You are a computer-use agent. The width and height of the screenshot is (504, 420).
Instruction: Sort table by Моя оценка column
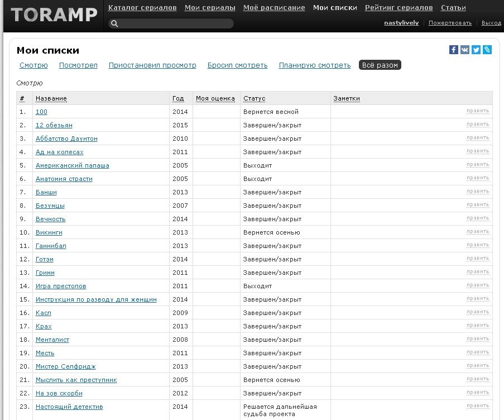pyautogui.click(x=215, y=98)
